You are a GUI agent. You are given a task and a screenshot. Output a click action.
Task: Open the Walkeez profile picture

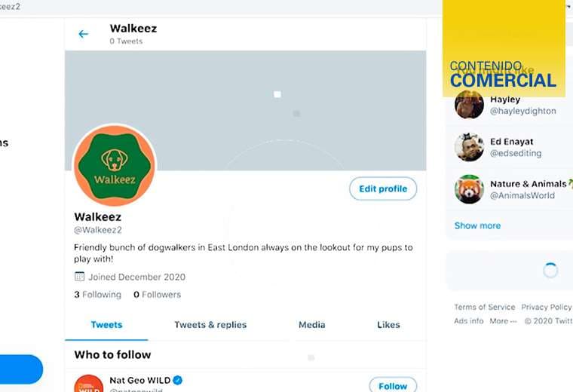pyautogui.click(x=114, y=166)
